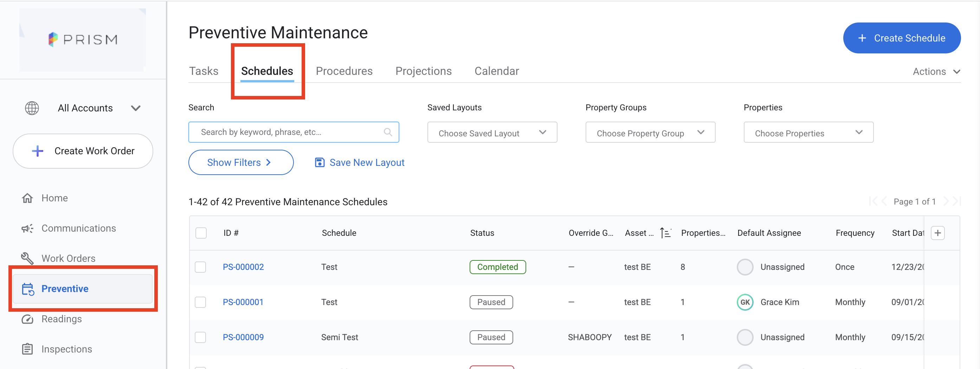Screen dimensions: 980x369
Task: Open schedule PS-000009
Action: point(243,337)
